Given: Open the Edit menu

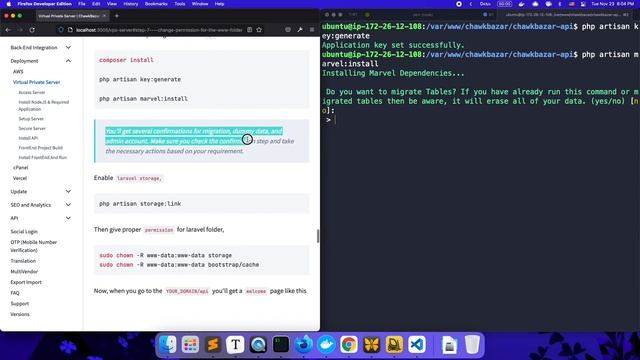Looking at the screenshot, I should point(96,4).
